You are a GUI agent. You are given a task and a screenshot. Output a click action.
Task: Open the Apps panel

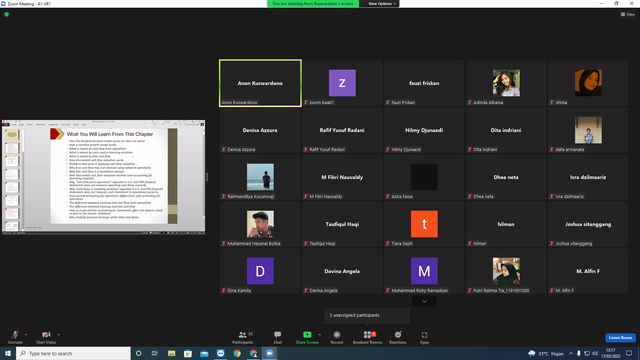(424, 337)
